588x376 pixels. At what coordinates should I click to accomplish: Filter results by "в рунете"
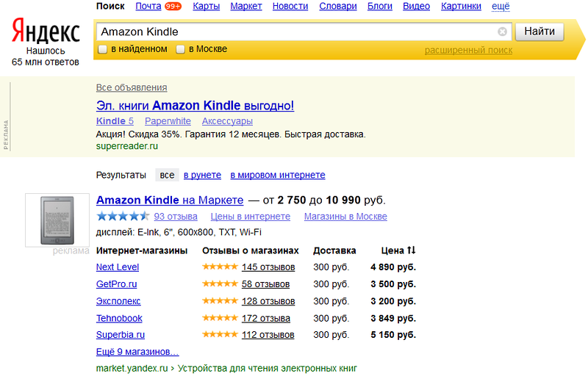coord(202,176)
